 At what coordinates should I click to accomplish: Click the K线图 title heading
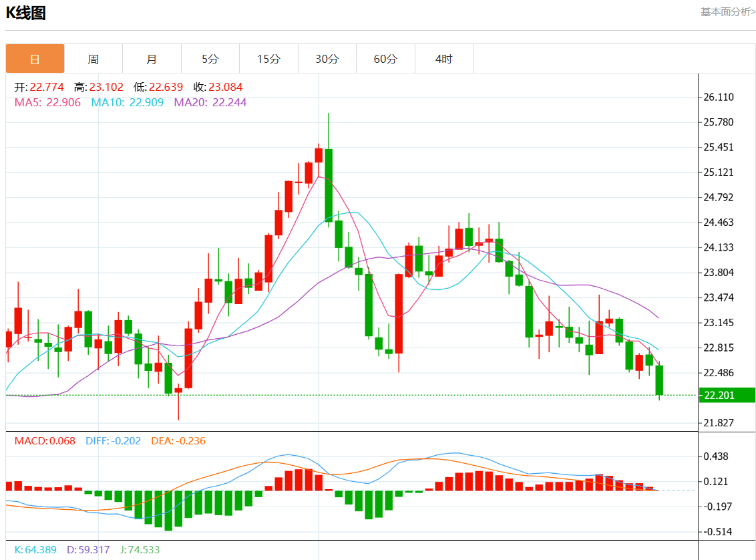click(26, 13)
